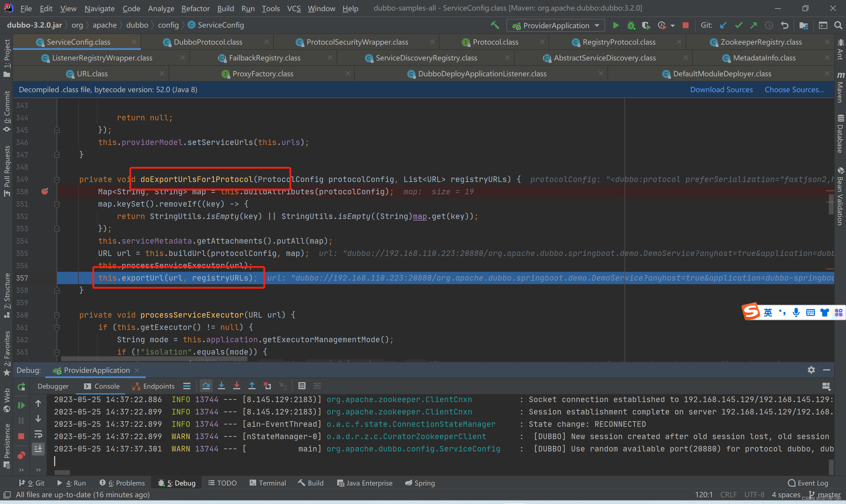Toggle the Commit tool window stripe
Viewport: 846px width, 504px height.
pyautogui.click(x=7, y=111)
